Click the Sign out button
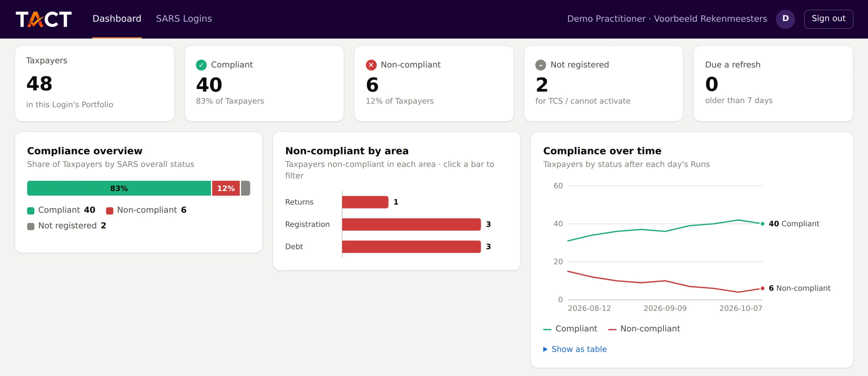 point(828,19)
